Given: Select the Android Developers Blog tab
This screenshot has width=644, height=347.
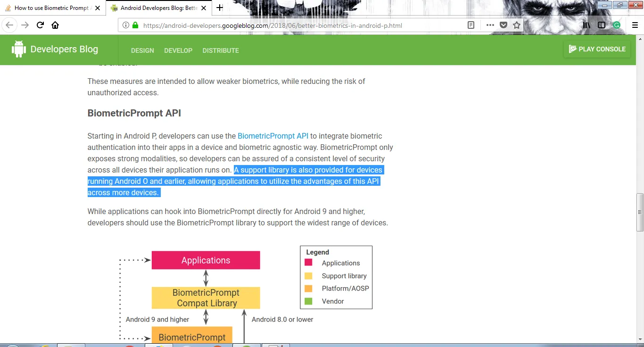Looking at the screenshot, I should 159,8.
